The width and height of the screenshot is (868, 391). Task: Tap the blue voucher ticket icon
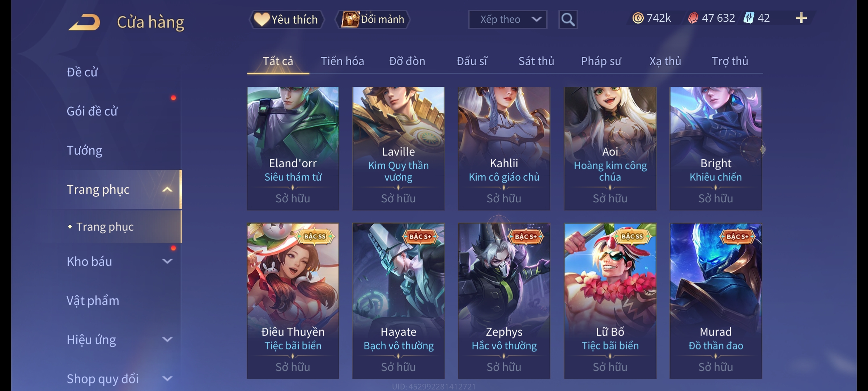tap(749, 18)
